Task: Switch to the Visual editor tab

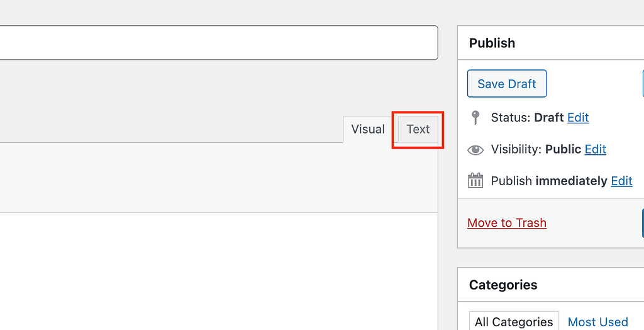Action: coord(367,129)
